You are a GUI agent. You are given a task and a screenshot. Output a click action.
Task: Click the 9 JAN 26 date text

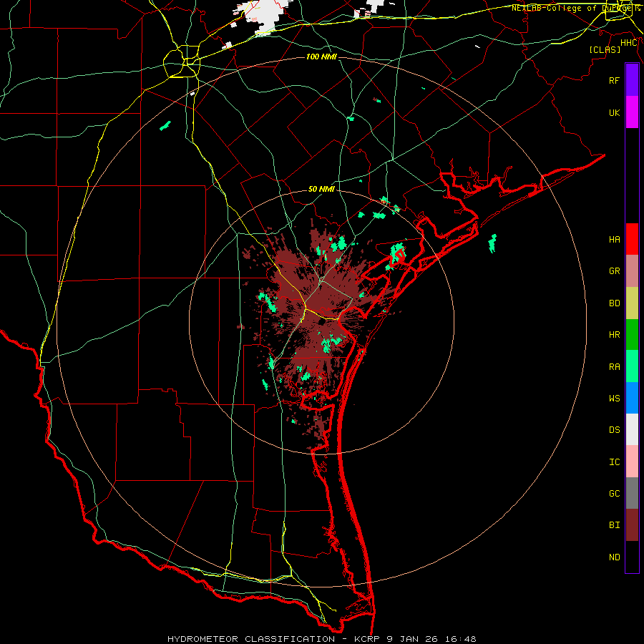pyautogui.click(x=412, y=639)
